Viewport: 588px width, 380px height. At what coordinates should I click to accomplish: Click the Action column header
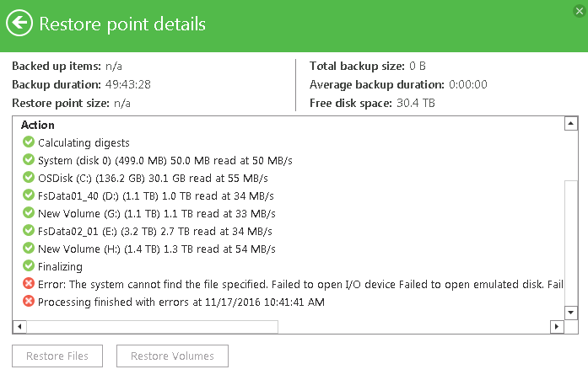click(37, 125)
